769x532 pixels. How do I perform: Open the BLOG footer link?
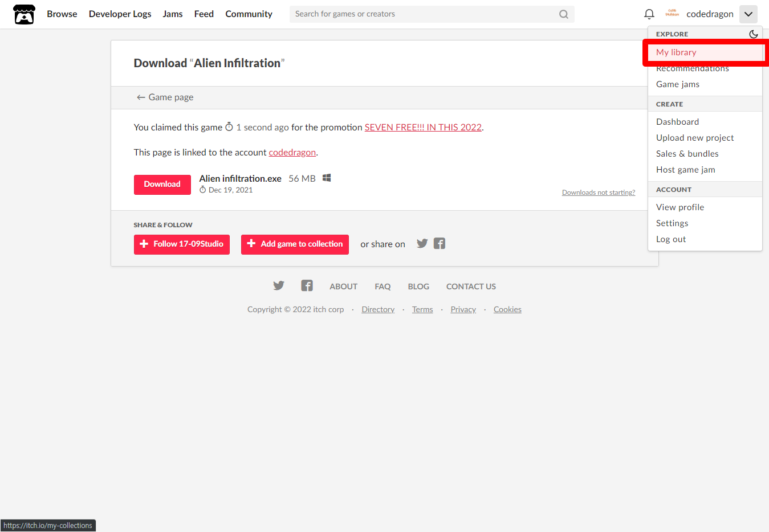pos(418,287)
